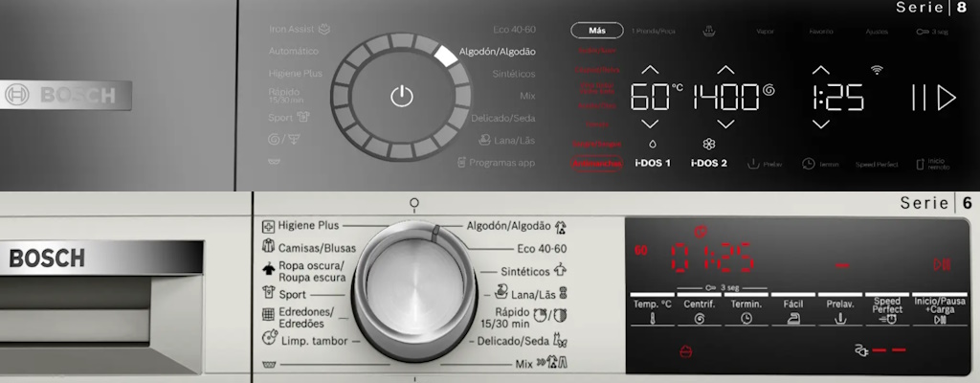
Task: Tap the Prelav tub icon on Serie 8
Action: tap(753, 164)
